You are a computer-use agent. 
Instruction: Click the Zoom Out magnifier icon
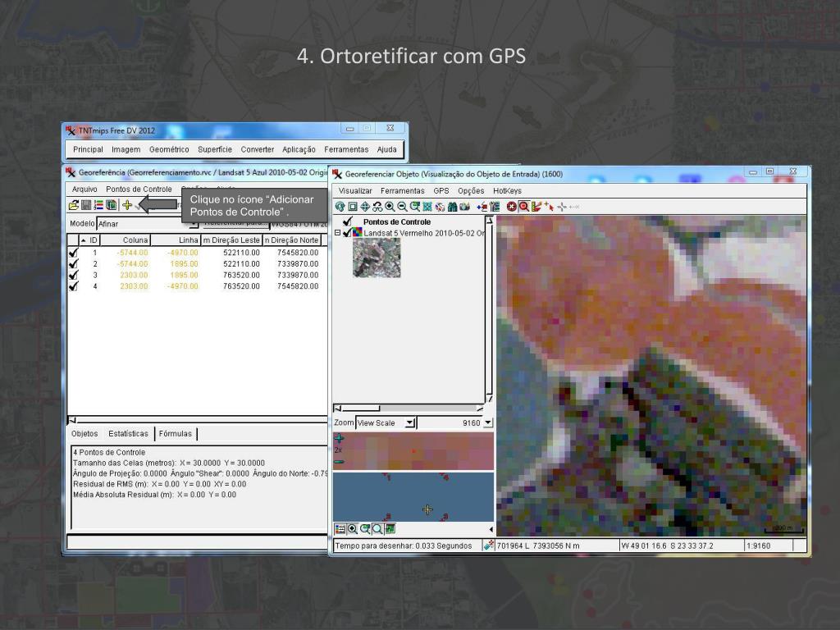coord(402,207)
